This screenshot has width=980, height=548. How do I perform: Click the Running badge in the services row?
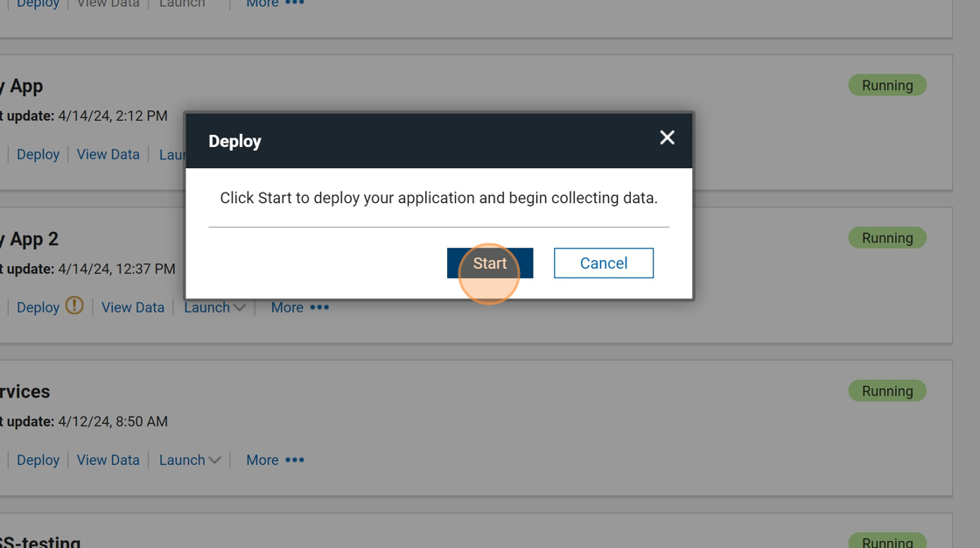point(886,391)
